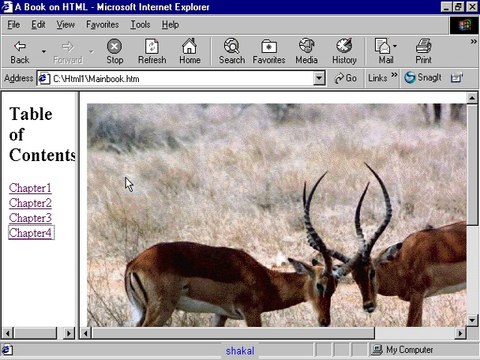Screen dimensions: 480x360
Task: Open the Favorites toolbar icon
Action: pyautogui.click(x=269, y=52)
